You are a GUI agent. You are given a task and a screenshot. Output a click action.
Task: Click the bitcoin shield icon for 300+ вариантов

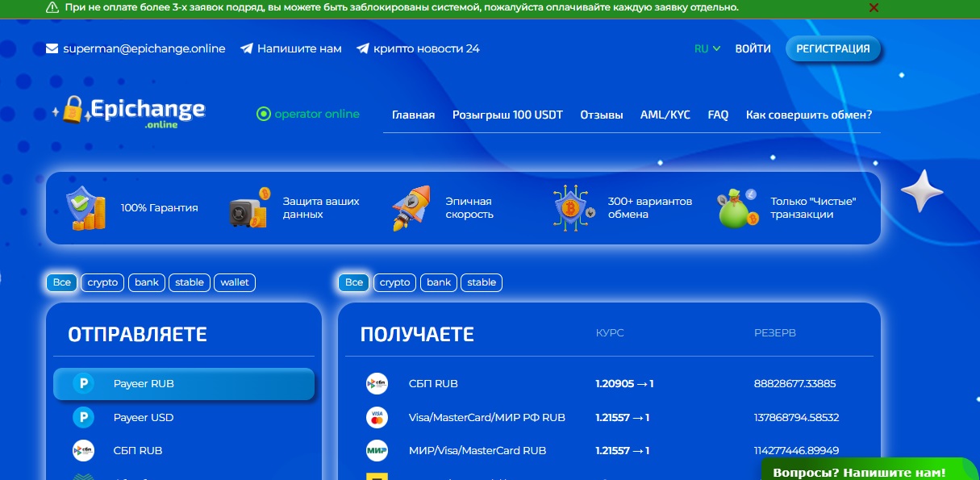574,208
